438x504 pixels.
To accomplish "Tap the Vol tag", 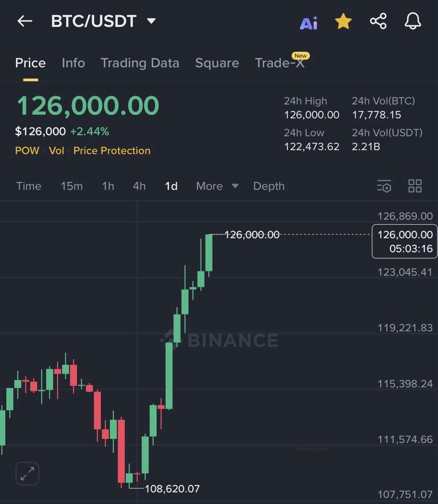I will pos(56,150).
